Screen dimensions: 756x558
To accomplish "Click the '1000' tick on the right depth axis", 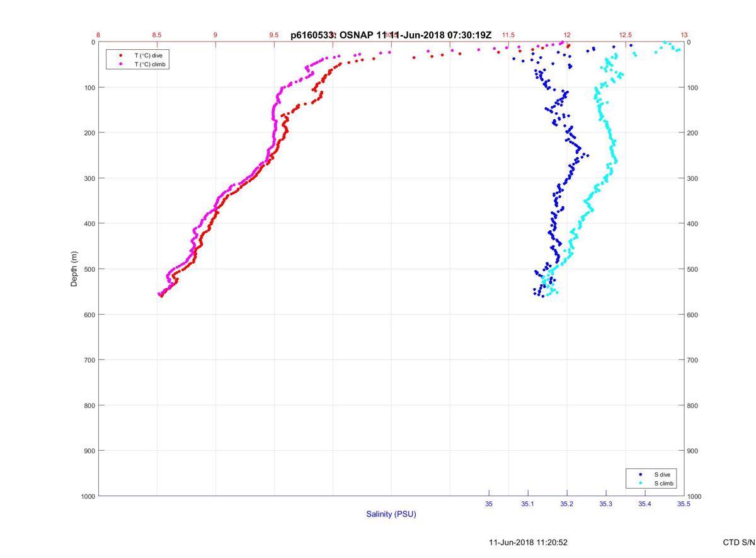I will coord(696,497).
